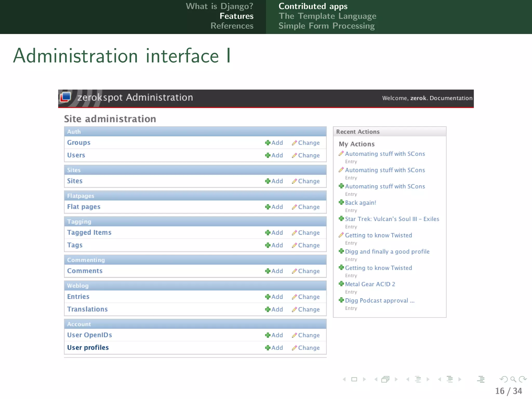Click the beamer go-back curved arrow icon

503,379
